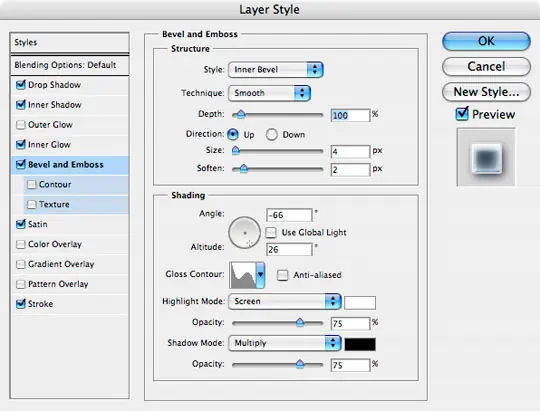
Task: Select the Contour sub-item under Bevel
Action: (76, 184)
